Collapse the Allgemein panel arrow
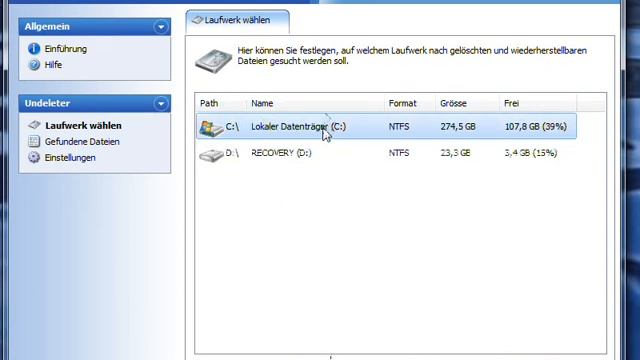Image resolution: width=640 pixels, height=360 pixels. [161, 27]
